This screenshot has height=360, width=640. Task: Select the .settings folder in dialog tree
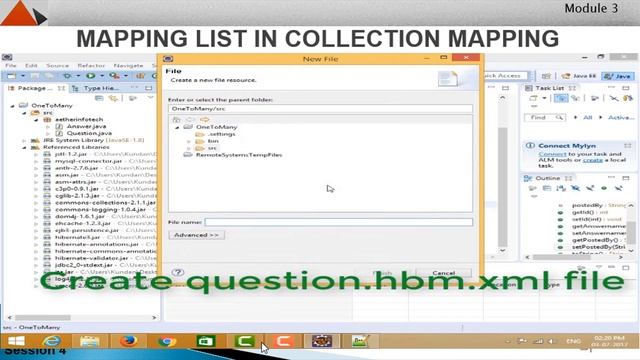click(x=221, y=134)
